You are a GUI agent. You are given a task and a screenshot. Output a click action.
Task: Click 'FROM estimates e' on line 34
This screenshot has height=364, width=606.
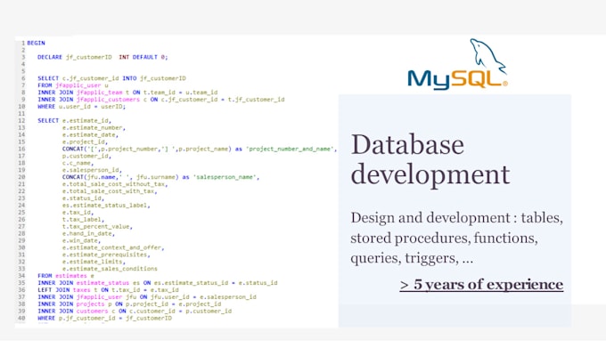[66, 276]
